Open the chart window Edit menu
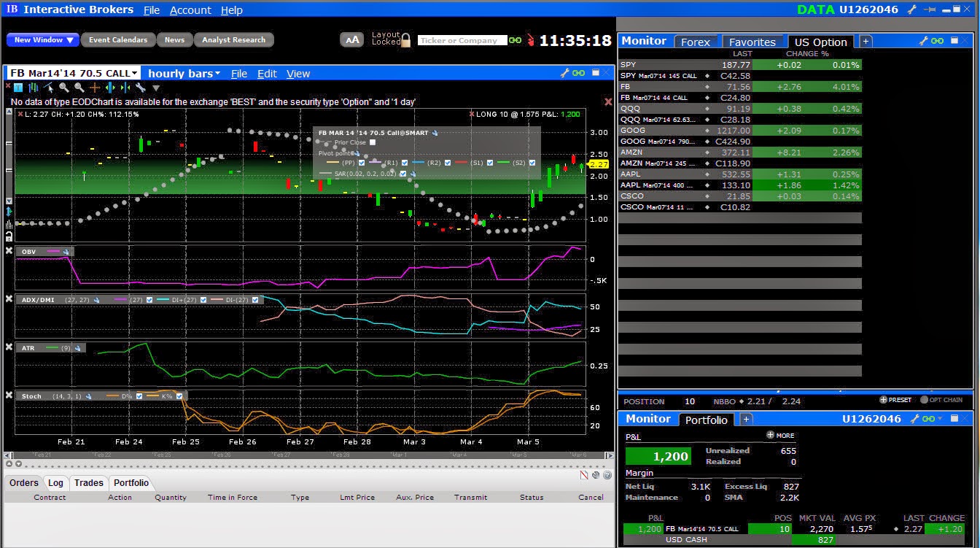This screenshot has height=548, width=980. point(267,74)
